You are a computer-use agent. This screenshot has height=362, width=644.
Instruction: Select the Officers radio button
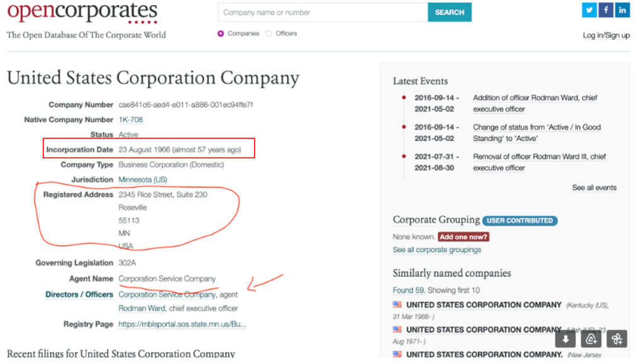coord(269,34)
